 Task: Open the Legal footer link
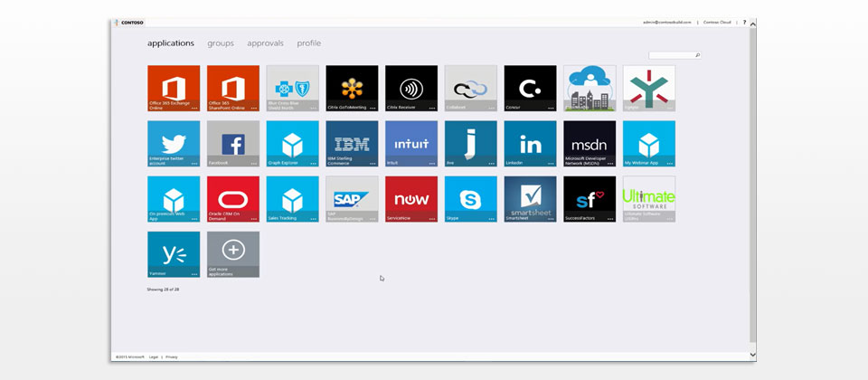click(x=154, y=357)
